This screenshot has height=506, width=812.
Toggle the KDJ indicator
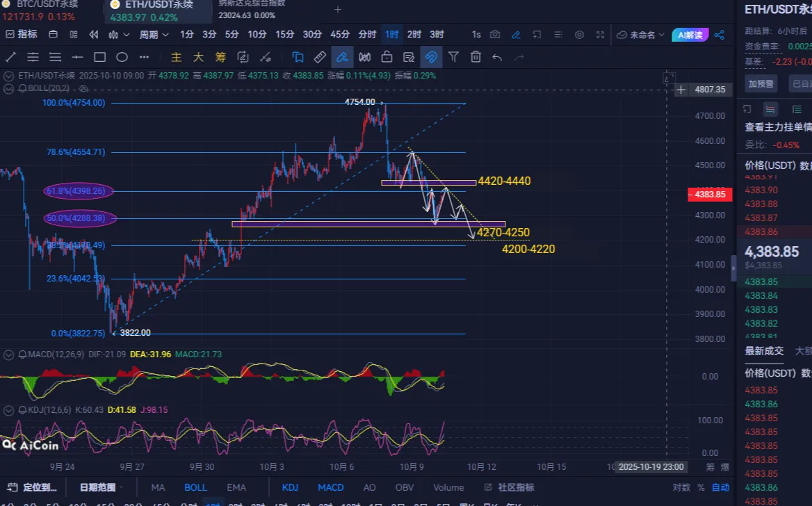tap(290, 487)
